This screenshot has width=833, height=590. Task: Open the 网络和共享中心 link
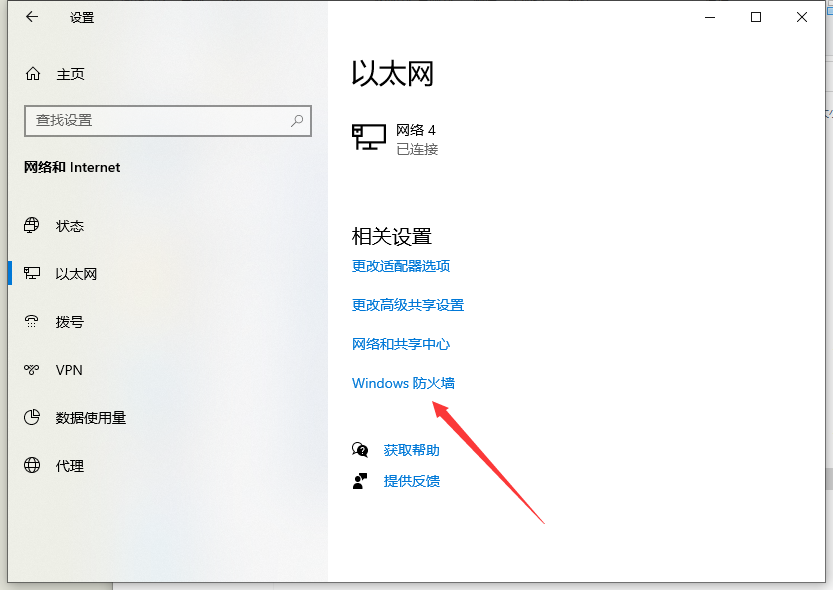pos(401,344)
